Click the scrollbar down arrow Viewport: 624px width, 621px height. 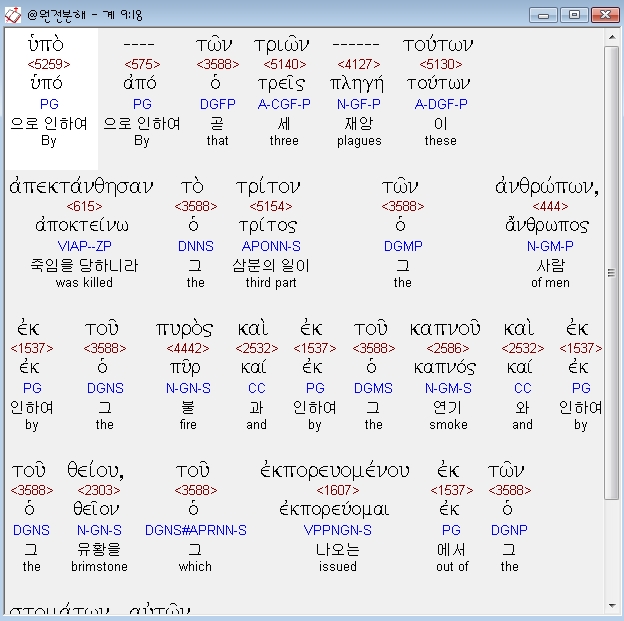click(x=612, y=606)
